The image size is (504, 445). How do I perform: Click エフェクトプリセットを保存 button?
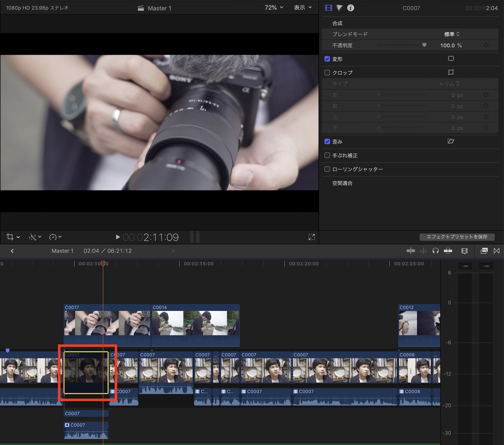457,237
